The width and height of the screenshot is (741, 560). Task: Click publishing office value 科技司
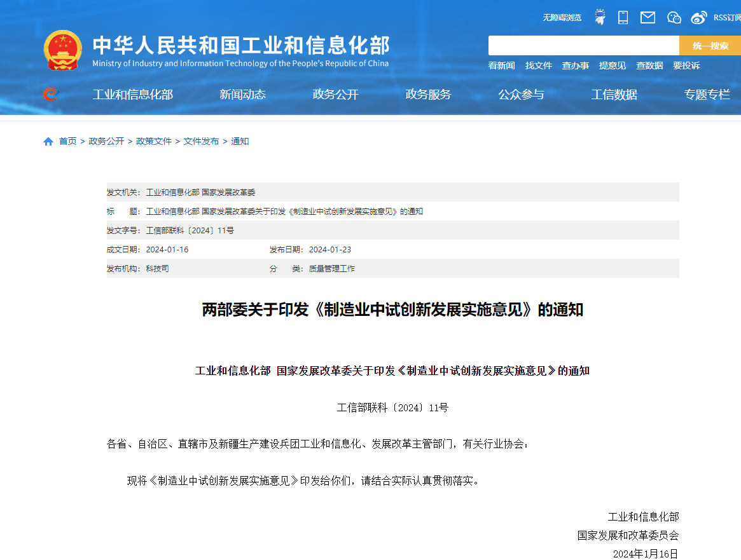[x=157, y=269]
